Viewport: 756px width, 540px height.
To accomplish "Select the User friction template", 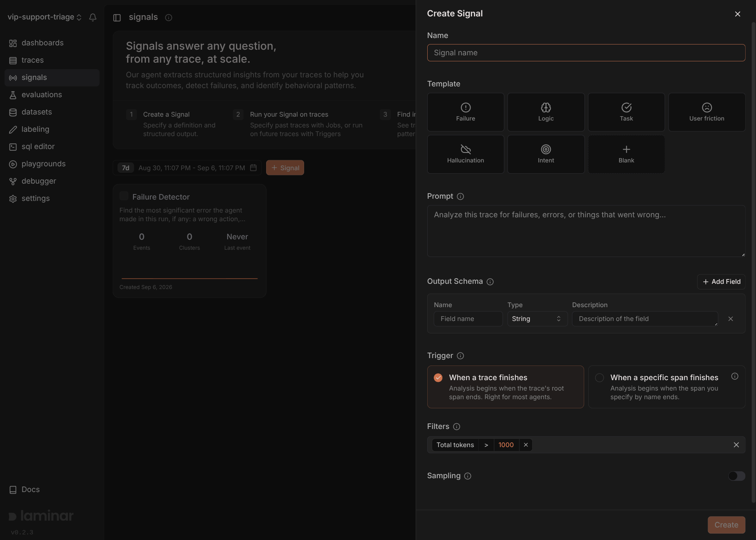I will pos(706,112).
